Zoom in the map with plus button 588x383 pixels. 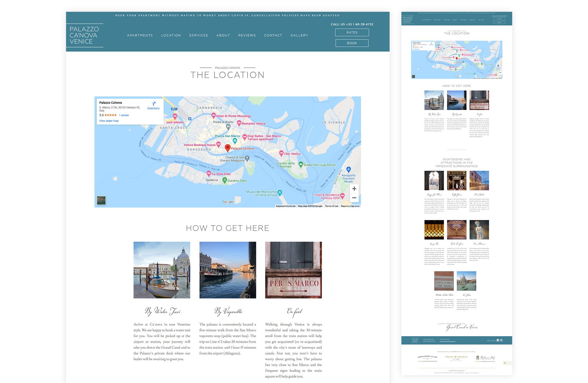point(354,189)
